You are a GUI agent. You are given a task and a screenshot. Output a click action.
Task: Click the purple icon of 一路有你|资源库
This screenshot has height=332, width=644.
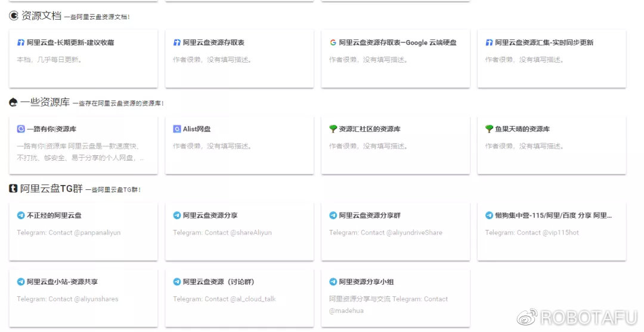tap(21, 129)
